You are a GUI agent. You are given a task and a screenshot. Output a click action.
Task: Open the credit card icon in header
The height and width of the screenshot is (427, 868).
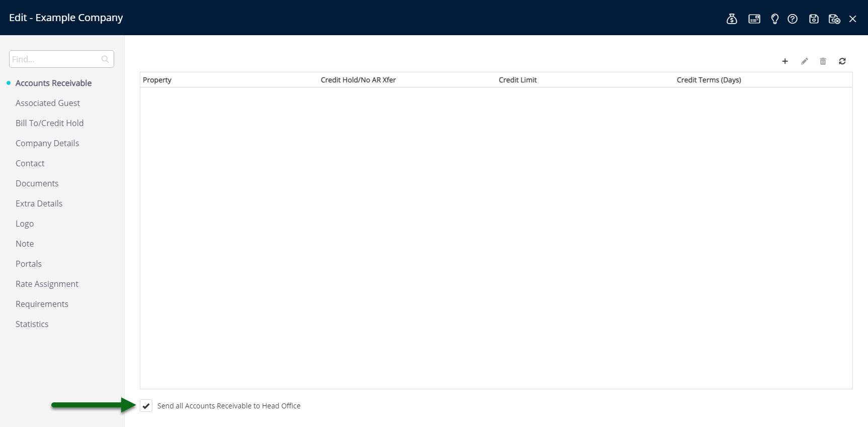click(754, 19)
